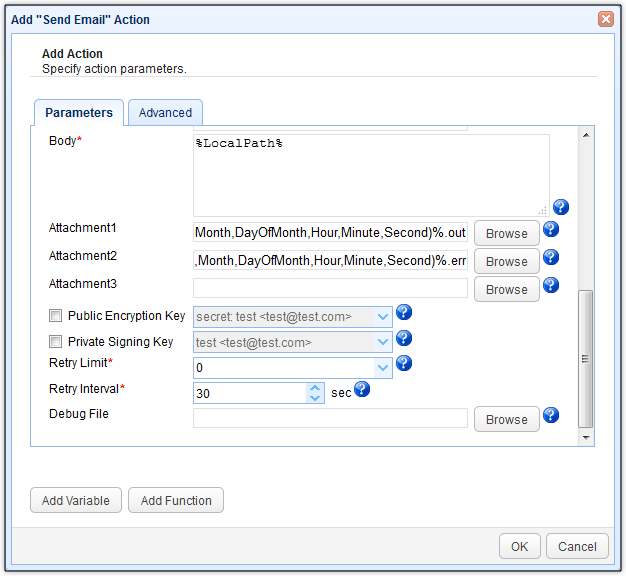
Task: Click help icon beside Attachment2 Browse
Action: tap(550, 258)
